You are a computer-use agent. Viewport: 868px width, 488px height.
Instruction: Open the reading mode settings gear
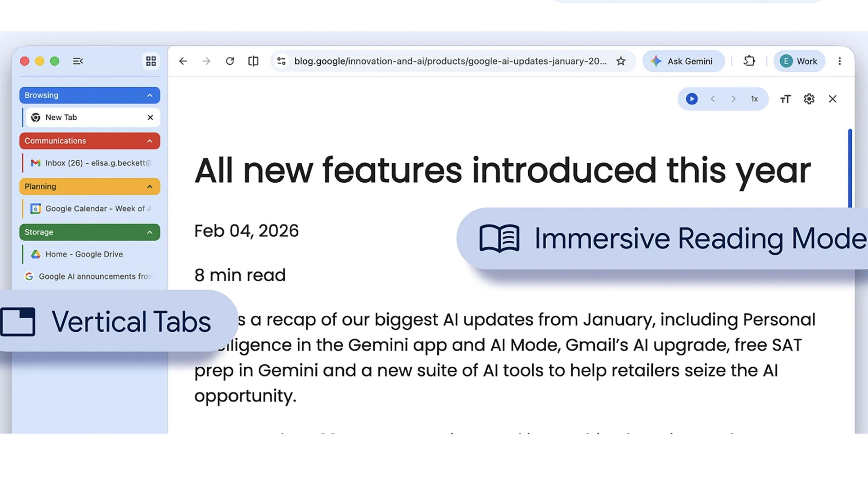[809, 99]
